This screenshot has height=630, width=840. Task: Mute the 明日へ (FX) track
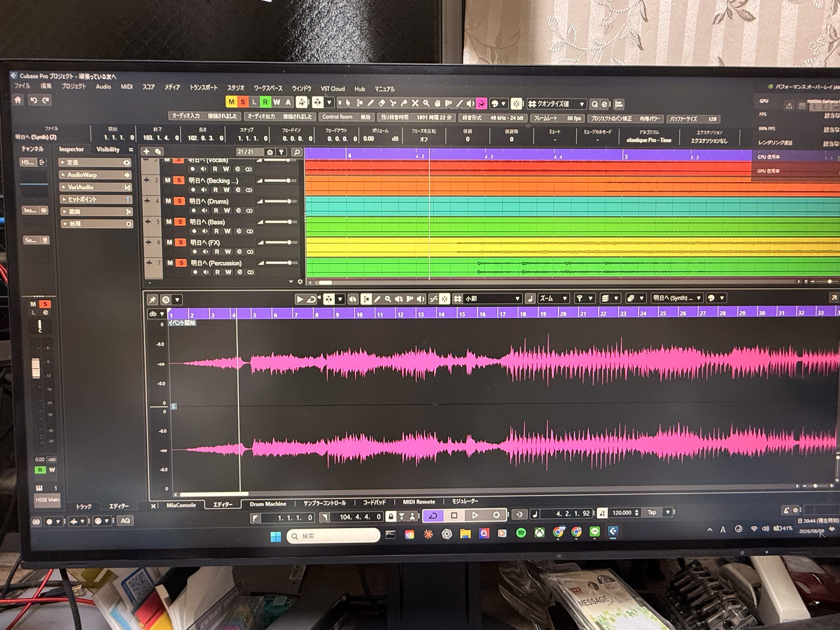(169, 242)
